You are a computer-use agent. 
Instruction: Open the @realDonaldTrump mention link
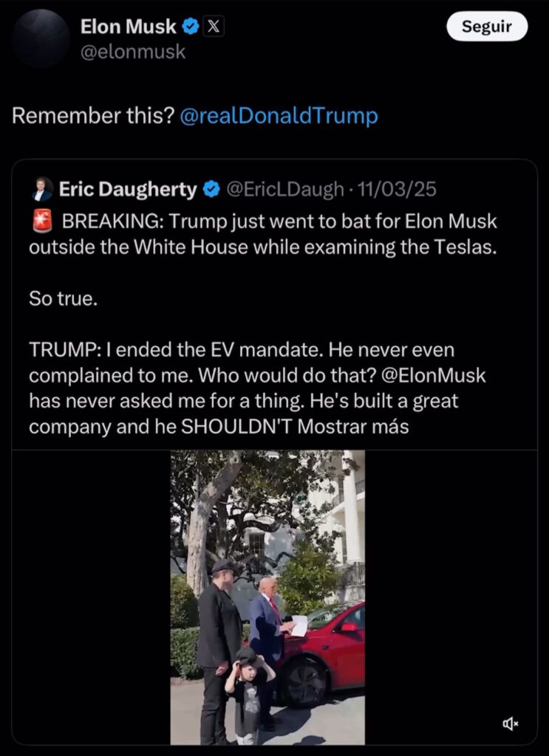click(279, 116)
